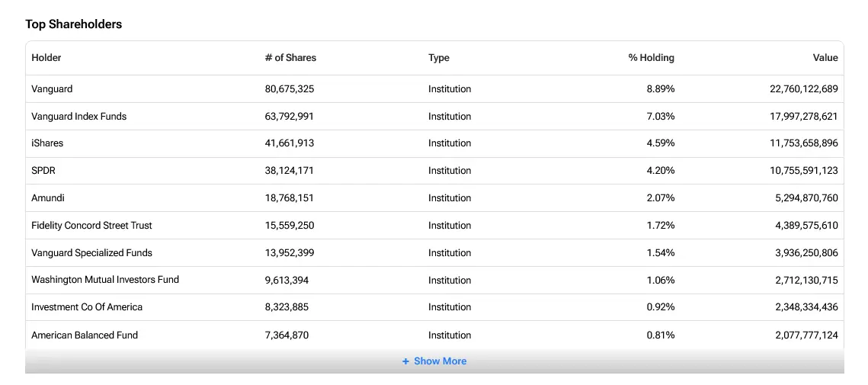
Task: Click Investment Co Of America
Action: [87, 307]
